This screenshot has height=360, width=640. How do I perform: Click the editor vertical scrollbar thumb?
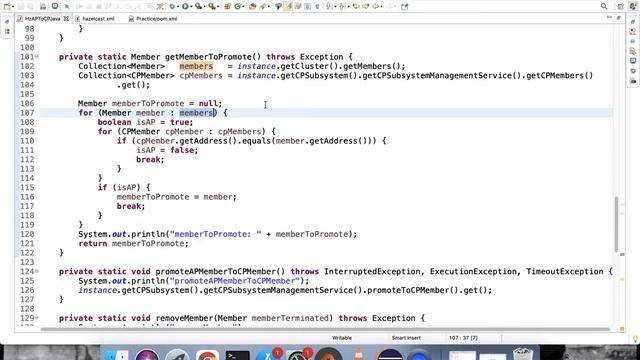[x=617, y=224]
